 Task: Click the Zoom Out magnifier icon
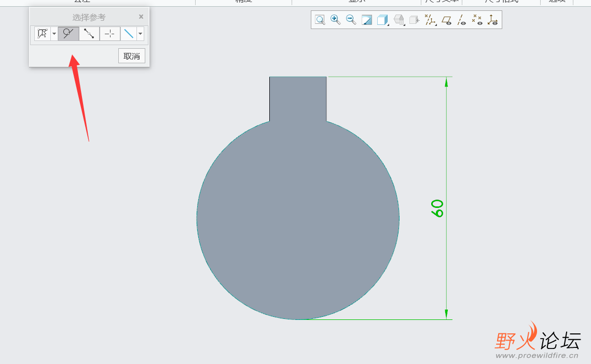[351, 20]
